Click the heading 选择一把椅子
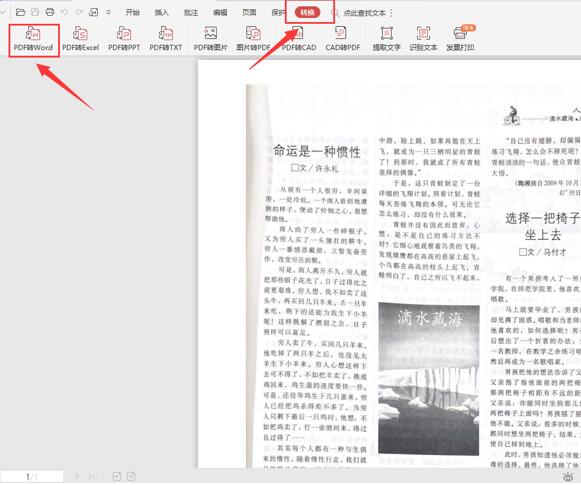581x485 pixels. (543, 219)
